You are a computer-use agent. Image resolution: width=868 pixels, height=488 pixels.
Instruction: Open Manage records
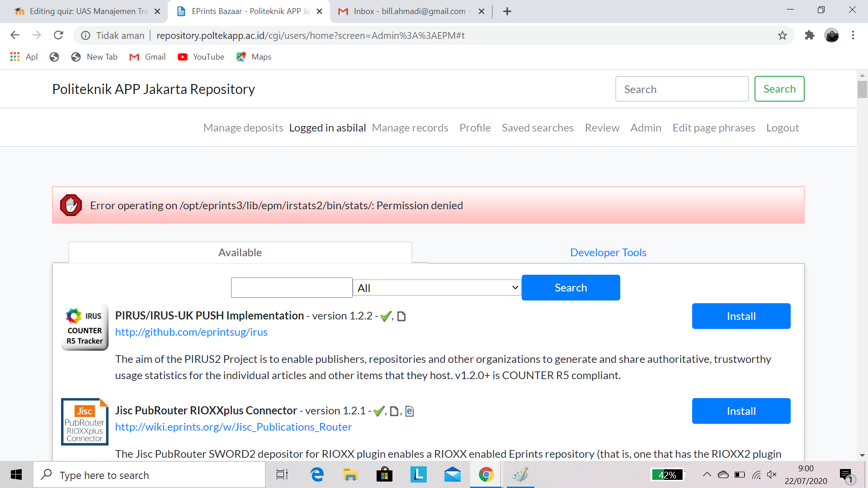click(x=410, y=128)
